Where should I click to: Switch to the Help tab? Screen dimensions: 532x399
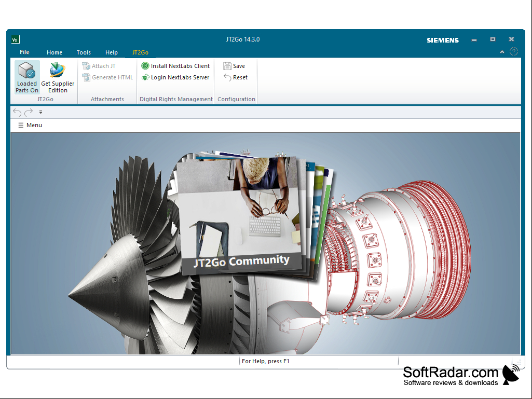[x=112, y=52]
